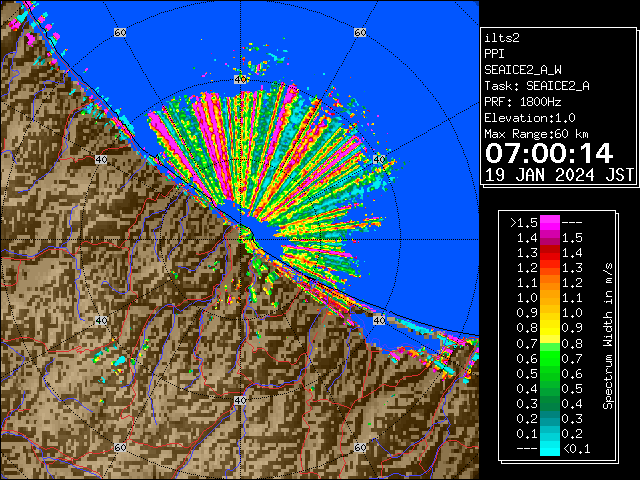Screen dimensions: 640x480
Task: Click the 40 km label over sea, northeast of radar
Action: tap(379, 160)
